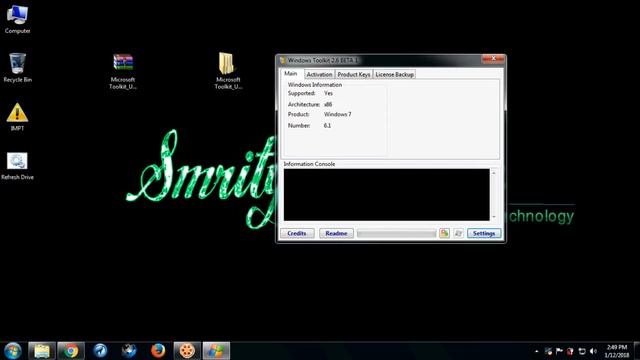Screen dimensions: 640x360
Task: Open the blue round taskbar app
Action: coord(100,351)
